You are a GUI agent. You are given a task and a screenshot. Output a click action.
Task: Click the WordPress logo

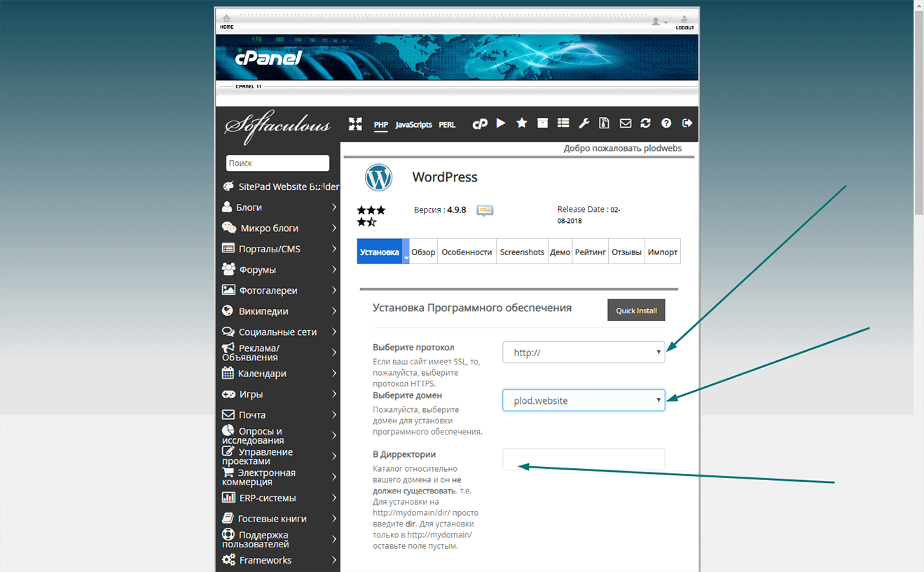tap(378, 177)
